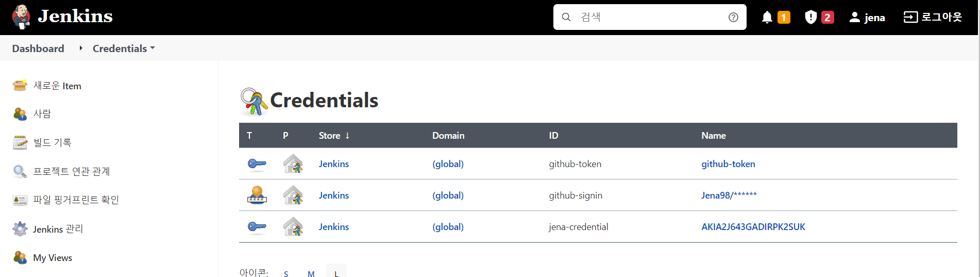Click the Jenkins 관리 gear icon
This screenshot has height=277, width=980.
pyautogui.click(x=20, y=229)
